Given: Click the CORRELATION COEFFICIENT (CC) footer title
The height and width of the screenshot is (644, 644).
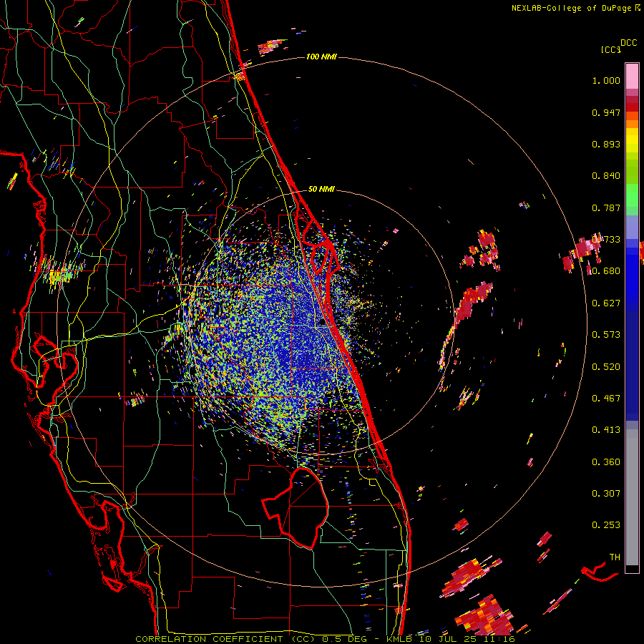Looking at the screenshot, I should click(x=225, y=639).
